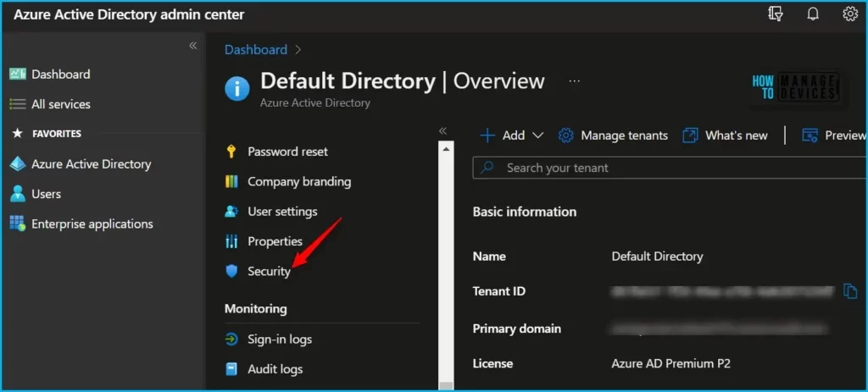
Task: Click the Preview features icon
Action: (x=810, y=135)
